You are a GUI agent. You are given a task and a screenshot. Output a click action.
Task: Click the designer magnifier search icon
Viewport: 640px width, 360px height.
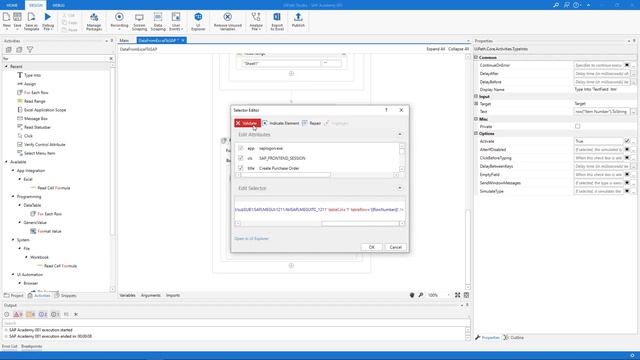click(421, 295)
